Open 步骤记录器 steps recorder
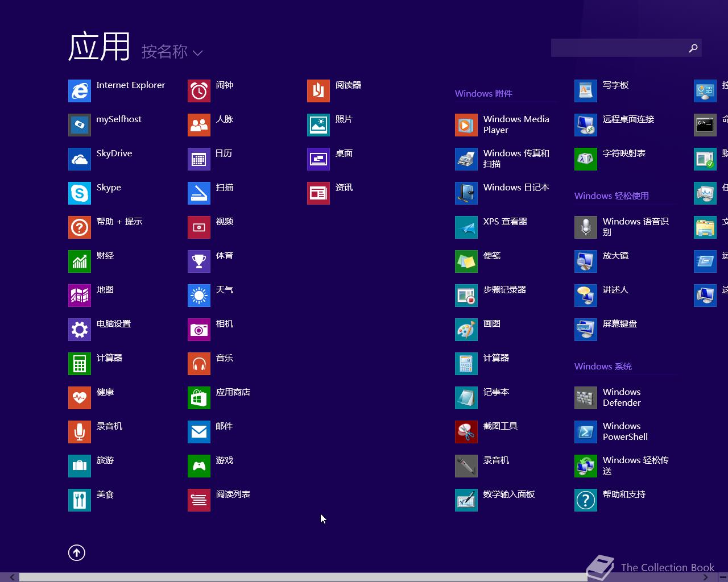This screenshot has height=582, width=728. point(466,296)
